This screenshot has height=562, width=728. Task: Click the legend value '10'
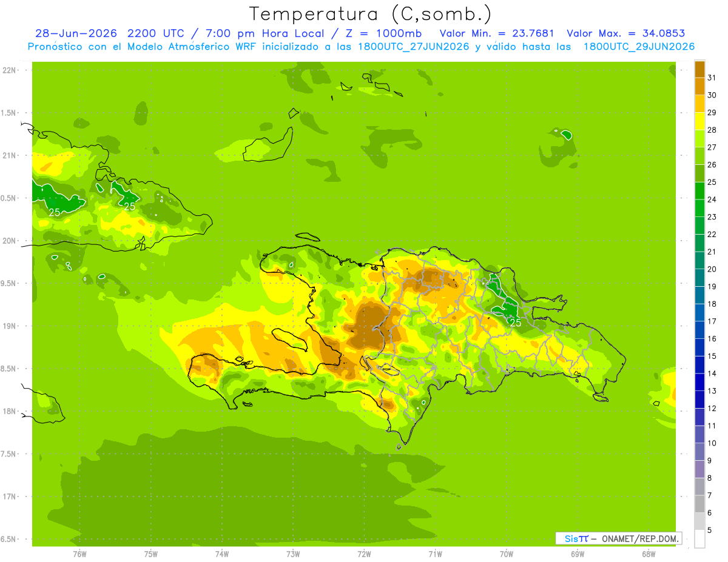pos(712,443)
